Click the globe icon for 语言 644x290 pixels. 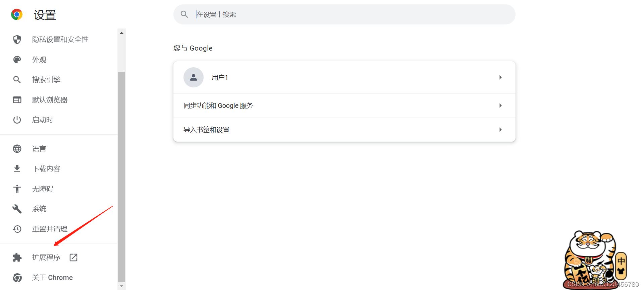pyautogui.click(x=17, y=149)
